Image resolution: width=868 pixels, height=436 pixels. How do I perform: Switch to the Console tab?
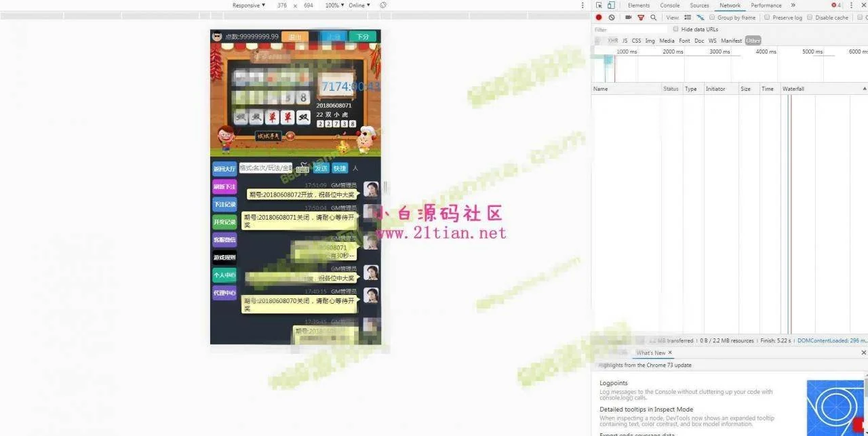(x=669, y=5)
